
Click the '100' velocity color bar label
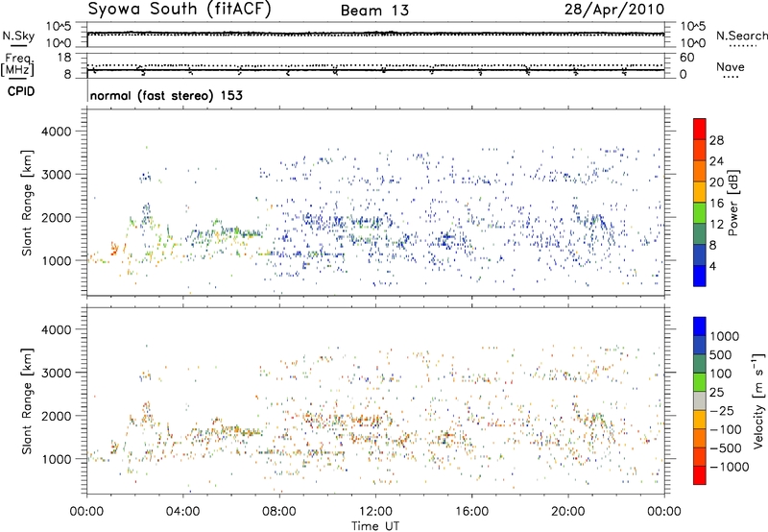[721, 374]
